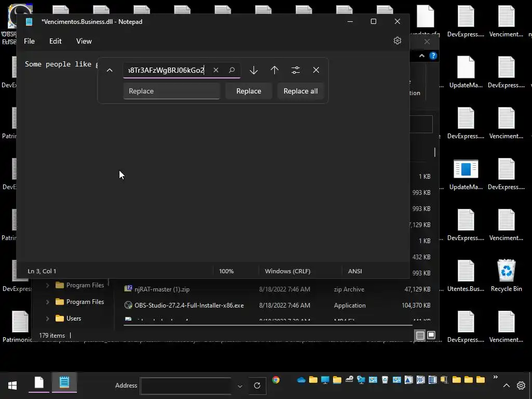The image size is (532, 399).
Task: Click the taskbar Address input field
Action: [186, 386]
